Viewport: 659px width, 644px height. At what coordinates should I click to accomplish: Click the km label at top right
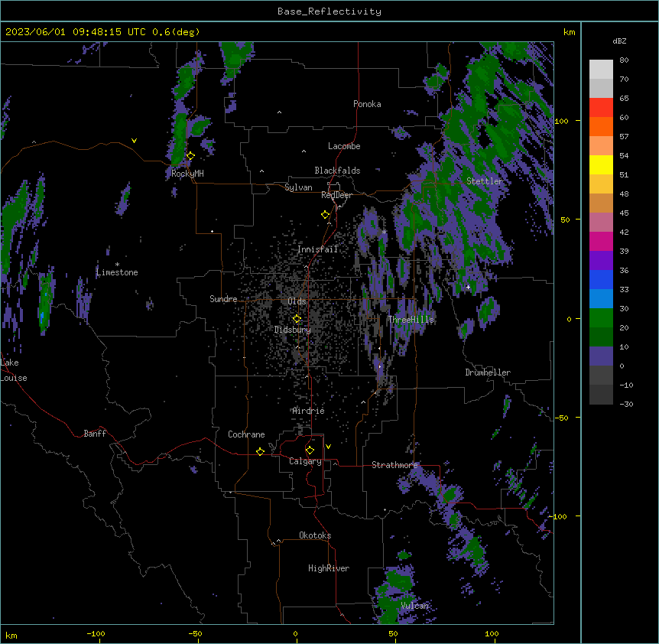pos(569,32)
